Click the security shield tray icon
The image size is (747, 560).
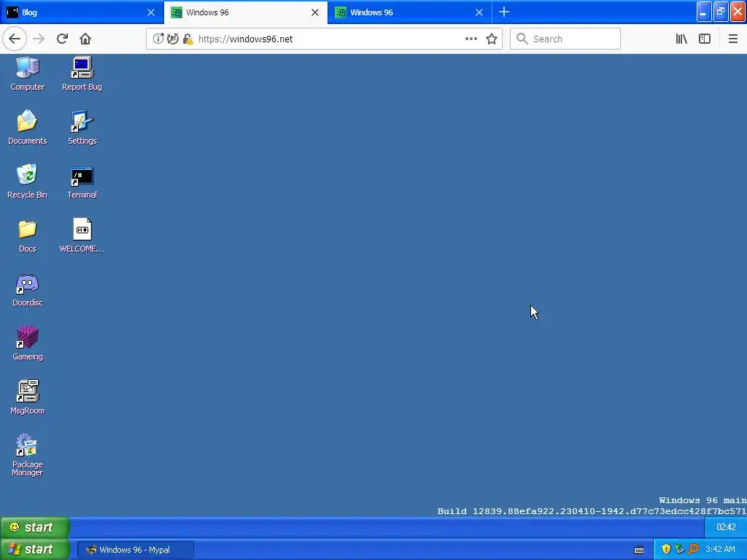(666, 550)
